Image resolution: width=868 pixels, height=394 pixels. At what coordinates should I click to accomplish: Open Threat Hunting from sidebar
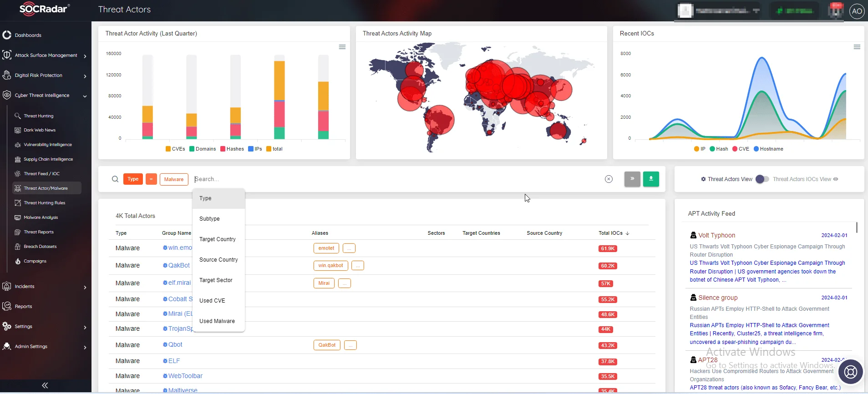point(38,116)
